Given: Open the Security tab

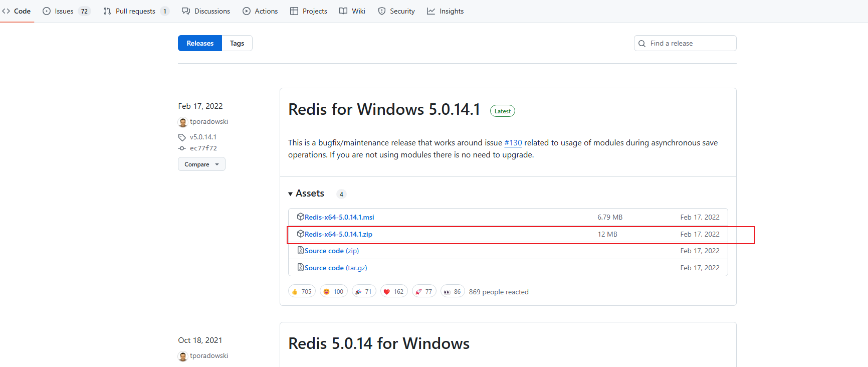Looking at the screenshot, I should click(396, 11).
